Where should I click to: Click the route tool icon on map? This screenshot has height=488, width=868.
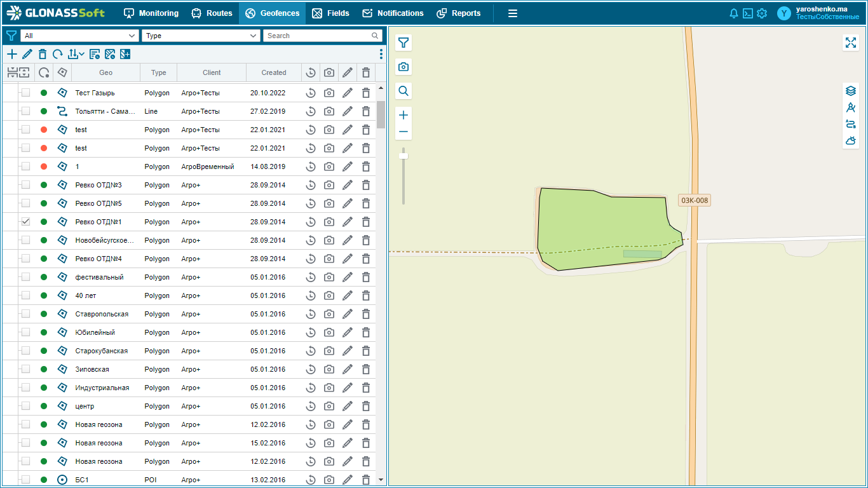click(851, 124)
